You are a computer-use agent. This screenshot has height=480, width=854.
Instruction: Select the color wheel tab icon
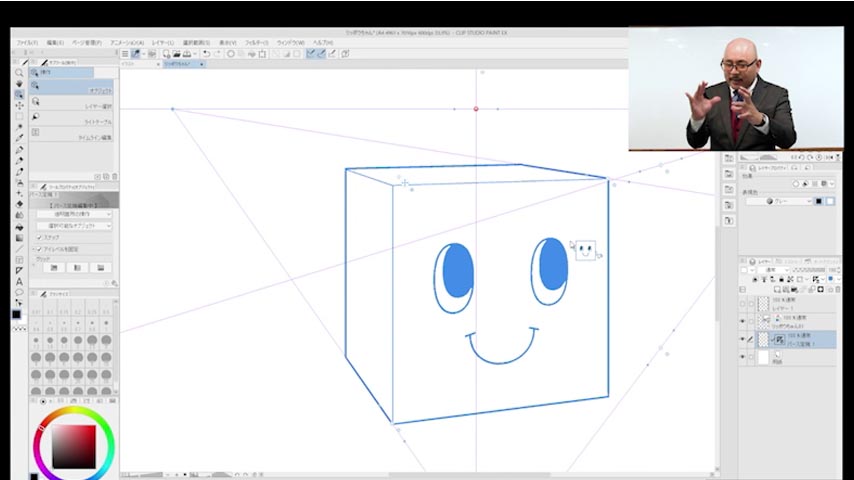[43, 401]
